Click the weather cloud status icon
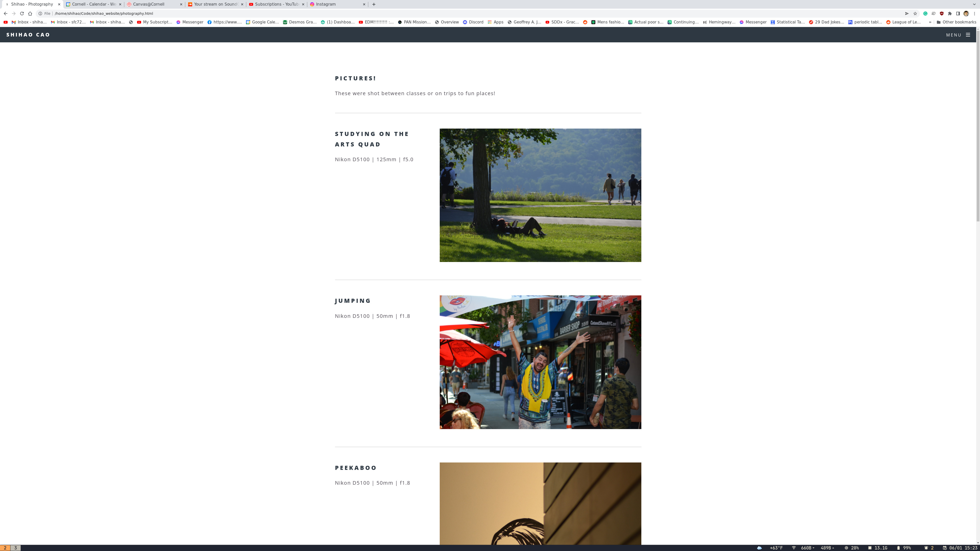Screen dimensions: 980x551 coord(759,548)
